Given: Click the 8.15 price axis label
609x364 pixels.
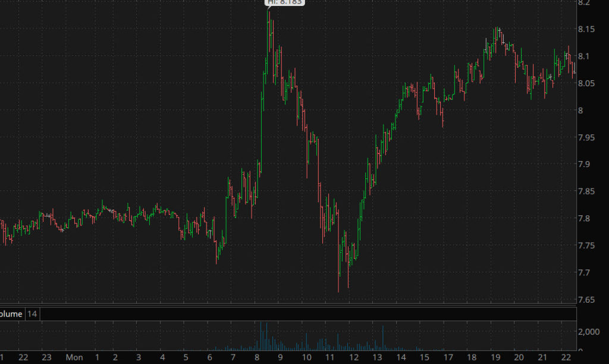Looking at the screenshot, I should (x=586, y=29).
